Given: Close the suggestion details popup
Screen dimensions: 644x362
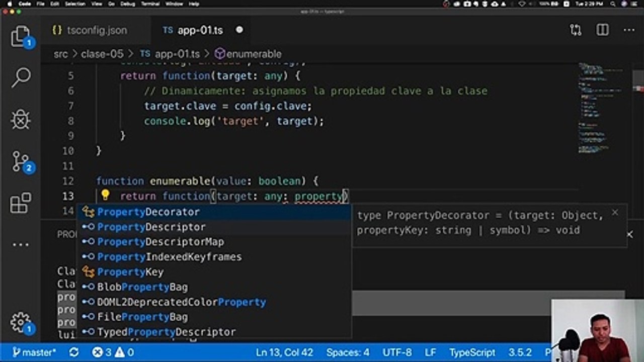Looking at the screenshot, I should 615,213.
